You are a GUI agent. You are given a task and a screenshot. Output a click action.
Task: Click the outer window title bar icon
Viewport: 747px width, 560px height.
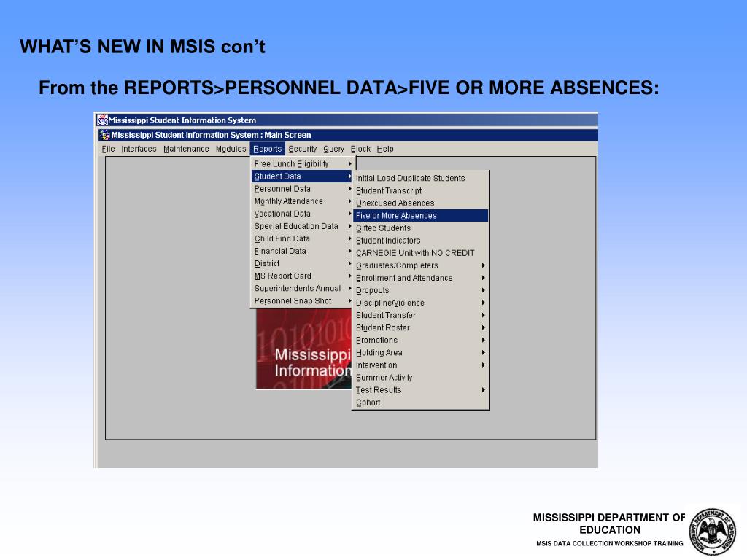coord(102,120)
